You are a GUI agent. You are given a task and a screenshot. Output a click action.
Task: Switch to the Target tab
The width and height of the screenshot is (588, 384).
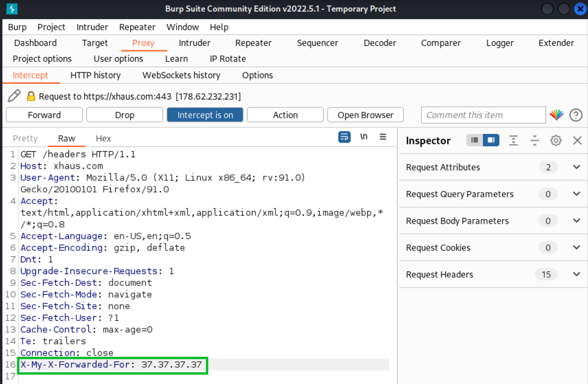click(x=95, y=43)
